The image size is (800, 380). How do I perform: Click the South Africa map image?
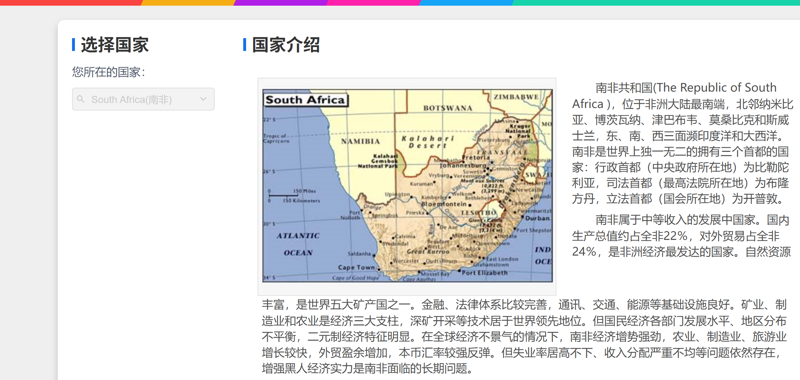click(407, 186)
